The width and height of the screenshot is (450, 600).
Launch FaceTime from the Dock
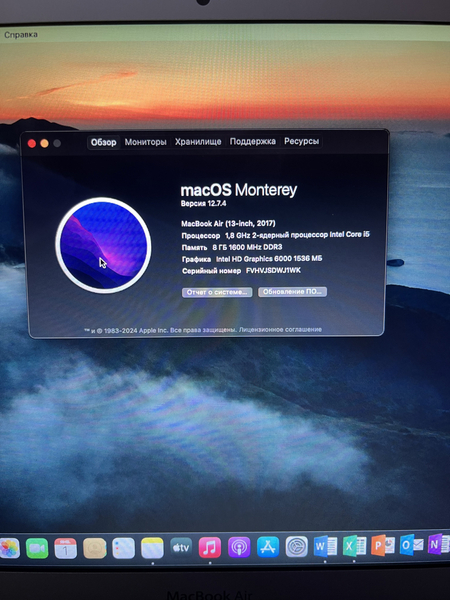[x=37, y=548]
